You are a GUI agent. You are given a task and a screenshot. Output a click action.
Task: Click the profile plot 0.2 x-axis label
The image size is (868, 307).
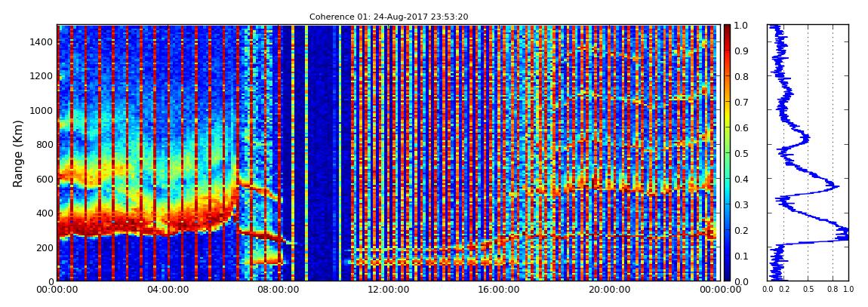783,290
